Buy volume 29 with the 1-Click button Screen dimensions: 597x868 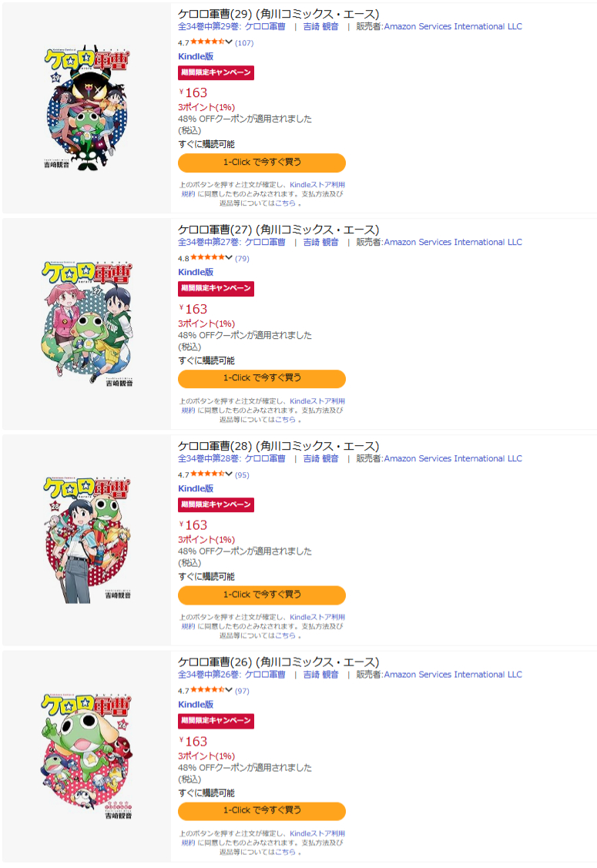click(262, 163)
